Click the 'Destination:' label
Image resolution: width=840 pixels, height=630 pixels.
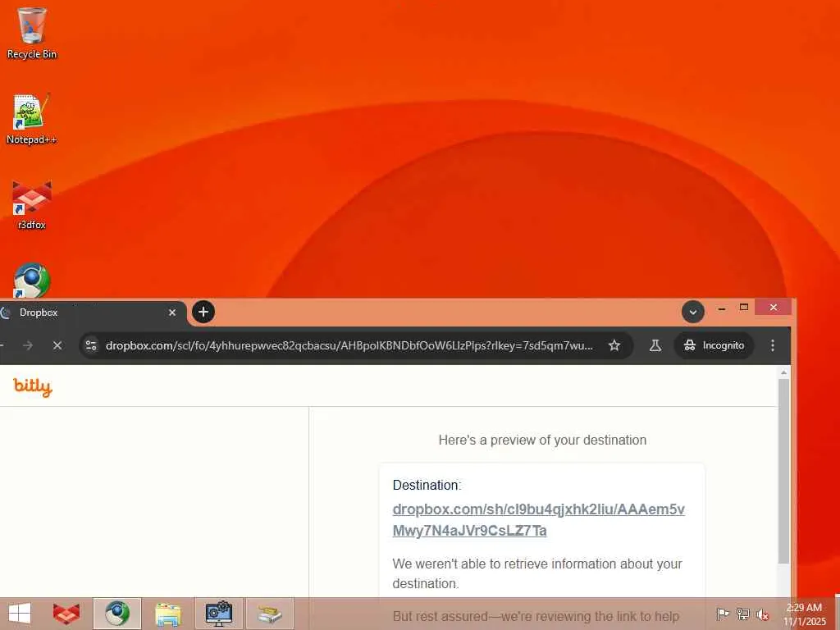(427, 485)
